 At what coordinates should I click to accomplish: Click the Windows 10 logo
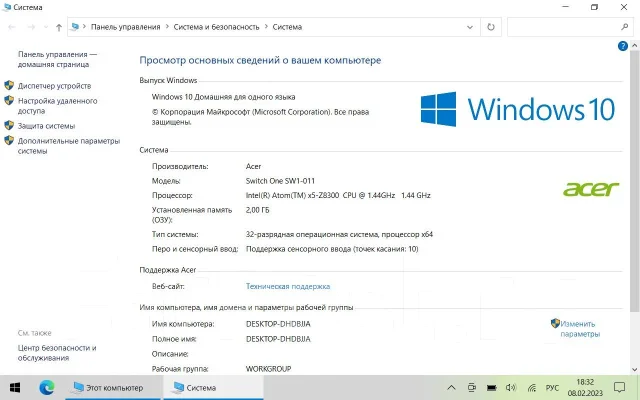click(x=518, y=109)
